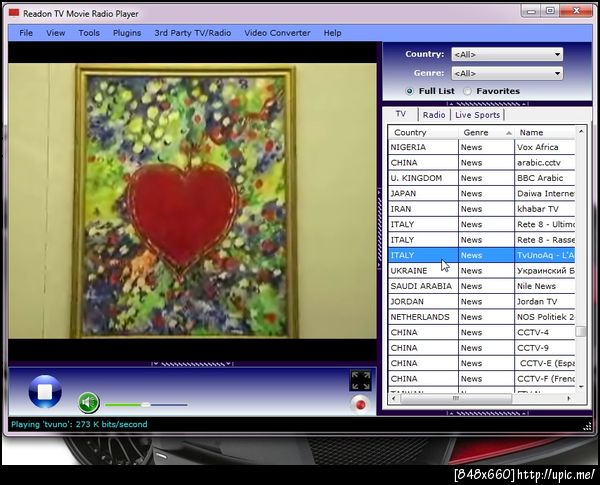Switch to the Live Sports tab
The image size is (600, 485).
click(477, 115)
